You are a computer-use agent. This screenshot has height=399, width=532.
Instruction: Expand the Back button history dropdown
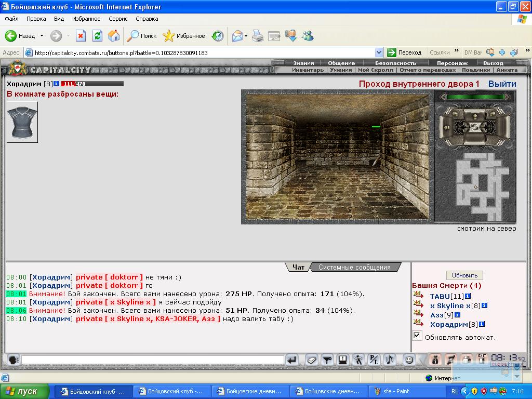(x=42, y=36)
